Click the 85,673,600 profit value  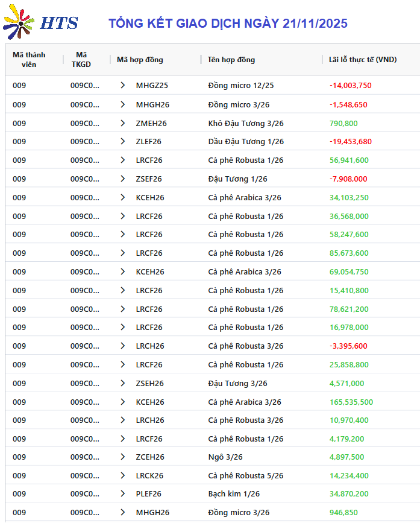[349, 253]
